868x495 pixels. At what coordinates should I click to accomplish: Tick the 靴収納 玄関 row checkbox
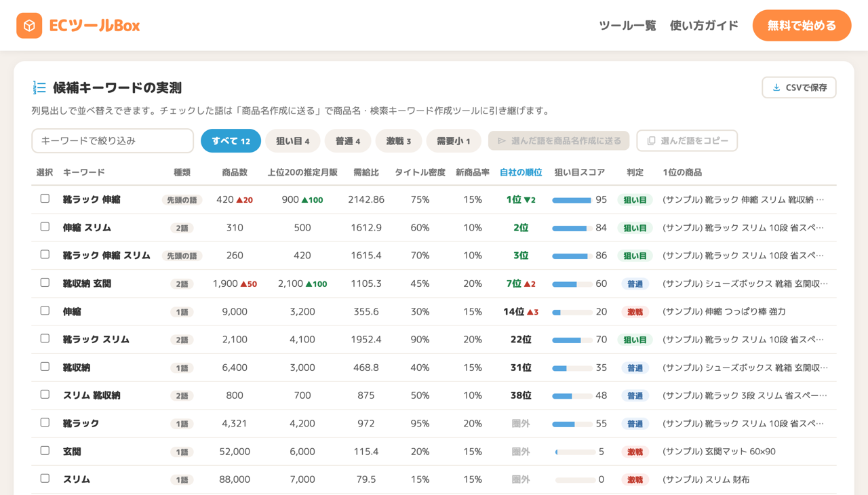pos(45,283)
